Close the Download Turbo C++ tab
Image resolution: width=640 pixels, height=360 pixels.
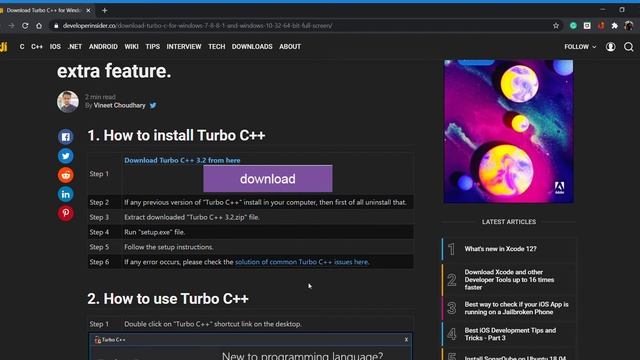[x=88, y=11]
